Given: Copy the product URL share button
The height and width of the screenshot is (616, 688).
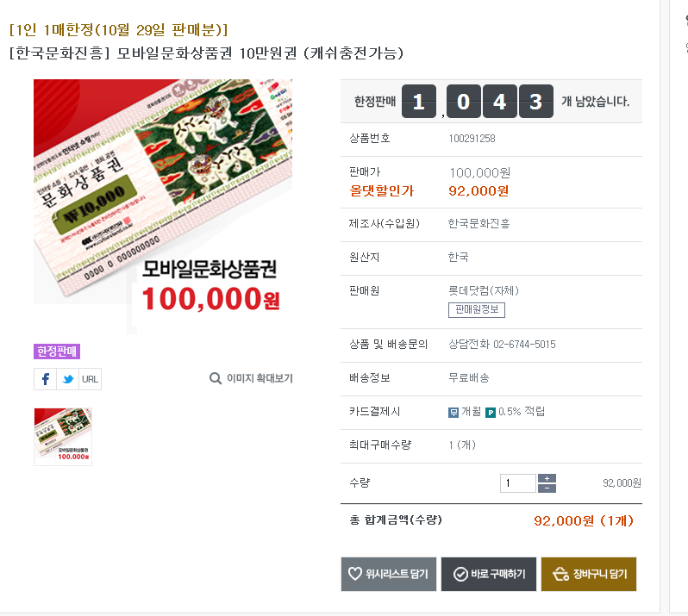Looking at the screenshot, I should click(x=90, y=379).
